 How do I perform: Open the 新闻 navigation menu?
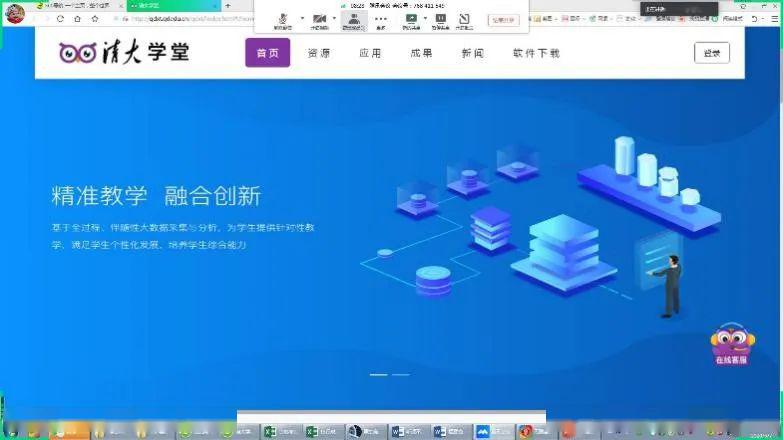click(472, 53)
